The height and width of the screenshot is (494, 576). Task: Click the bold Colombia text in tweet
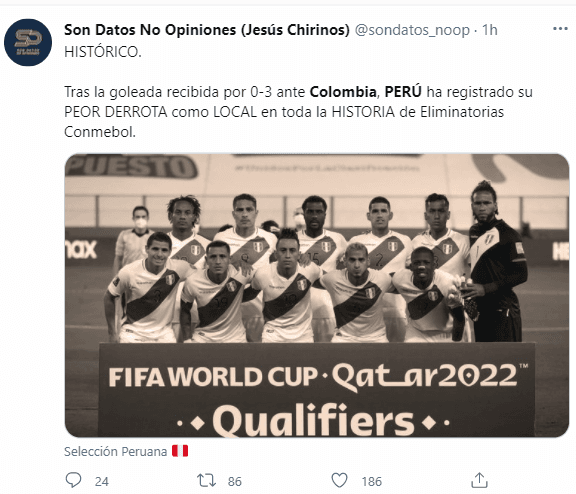(x=343, y=92)
